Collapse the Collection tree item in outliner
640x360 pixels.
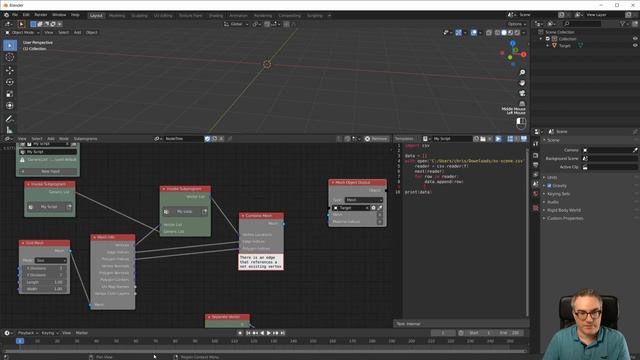[541, 39]
